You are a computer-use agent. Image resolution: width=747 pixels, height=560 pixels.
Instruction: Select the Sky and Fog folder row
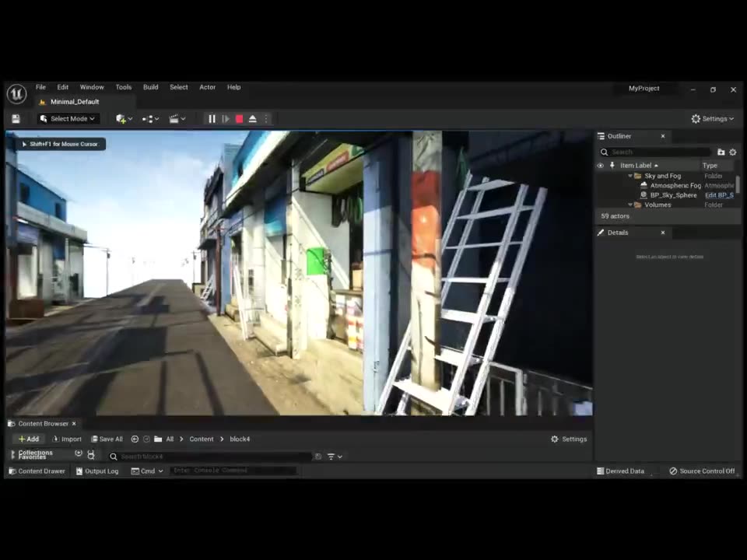[x=665, y=177]
